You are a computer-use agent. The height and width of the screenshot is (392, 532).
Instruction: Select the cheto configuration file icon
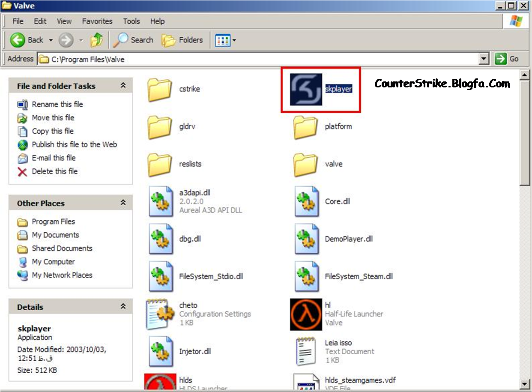[160, 314]
